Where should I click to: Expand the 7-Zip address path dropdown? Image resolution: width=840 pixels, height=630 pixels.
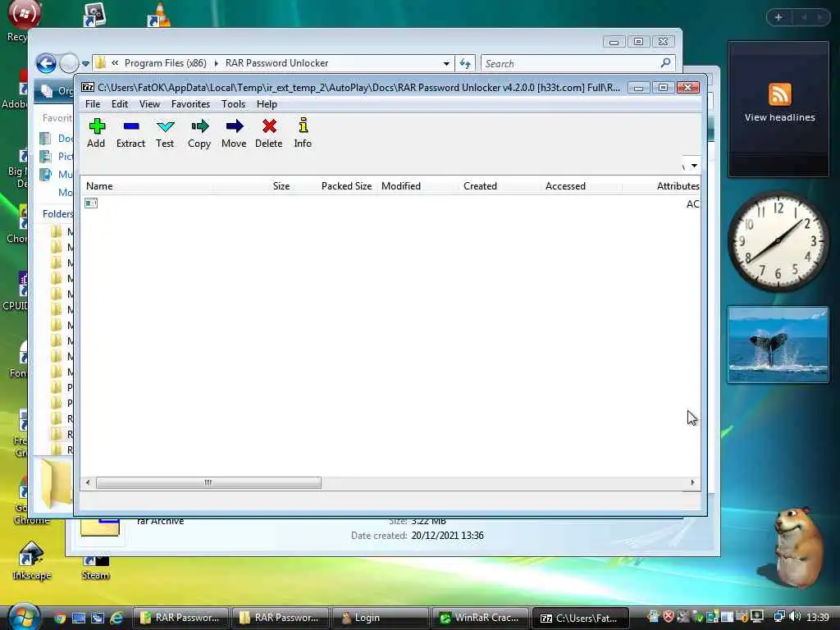[x=694, y=166]
